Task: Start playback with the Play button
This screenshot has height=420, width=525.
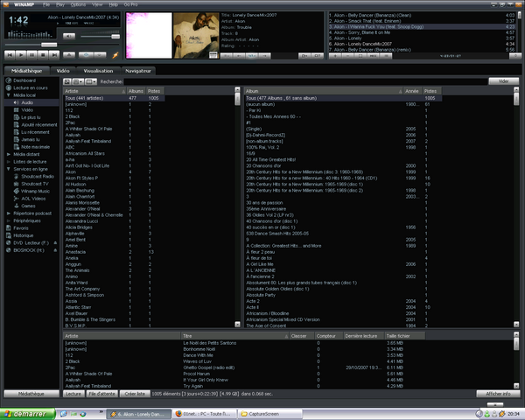Action: 21,55
